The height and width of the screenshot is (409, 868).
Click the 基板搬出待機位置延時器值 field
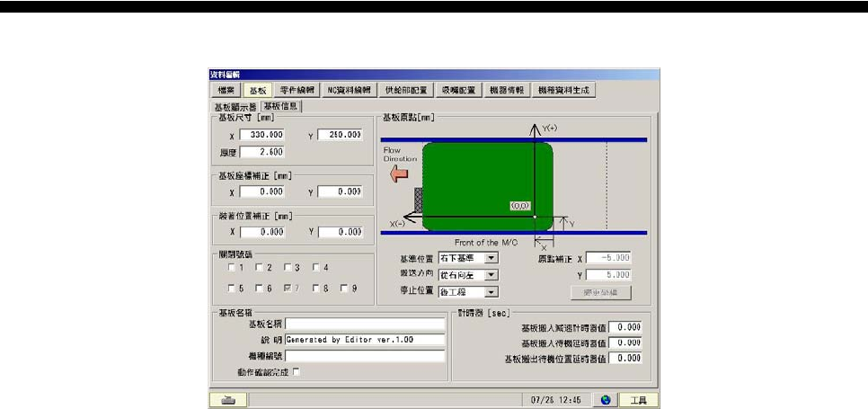[625, 358]
